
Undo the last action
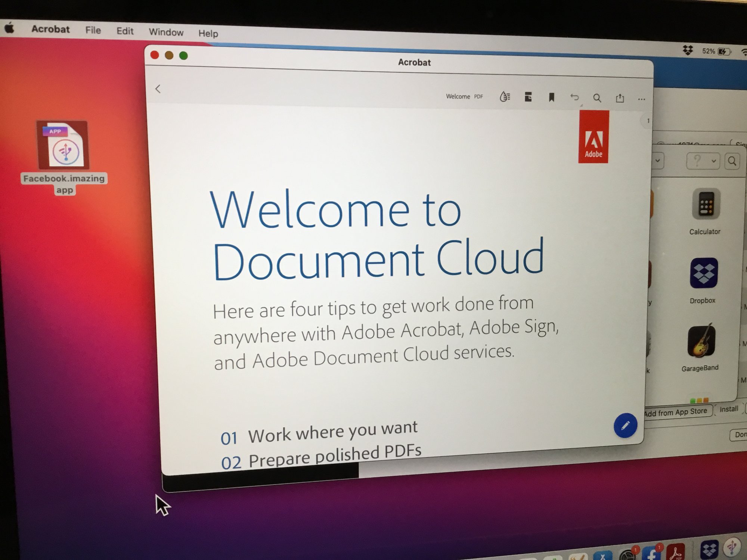[574, 98]
